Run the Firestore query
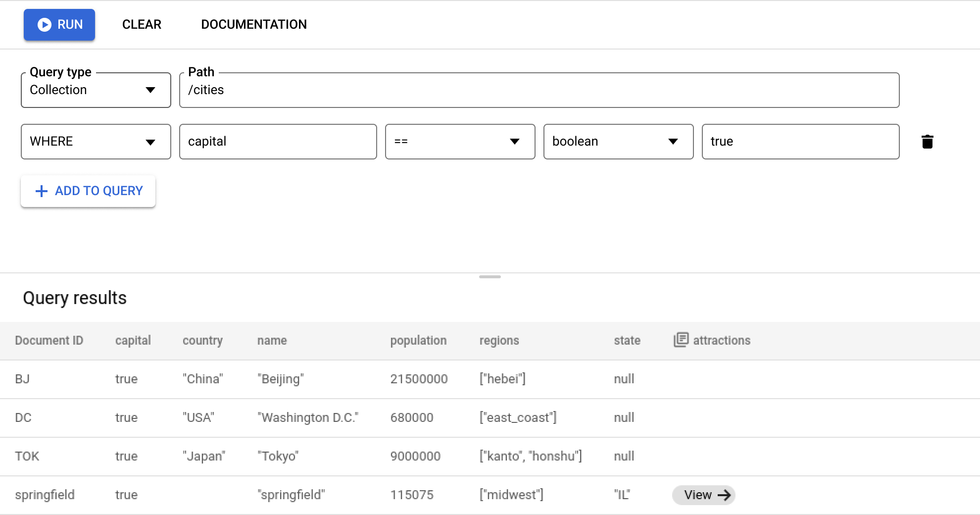 pyautogui.click(x=59, y=25)
